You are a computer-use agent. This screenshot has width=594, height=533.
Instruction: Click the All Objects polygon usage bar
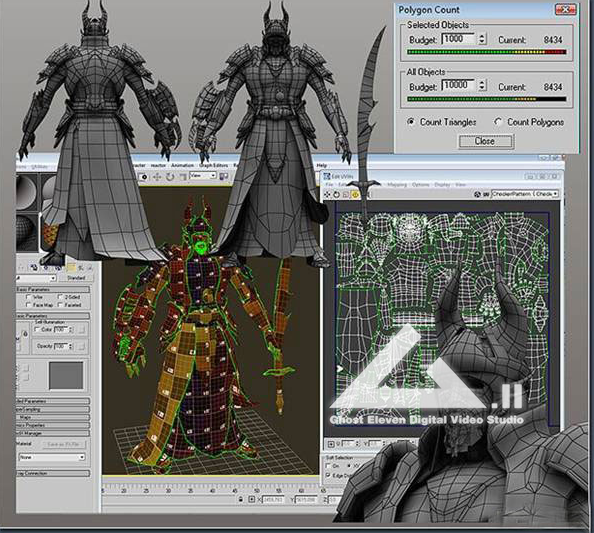coord(486,99)
